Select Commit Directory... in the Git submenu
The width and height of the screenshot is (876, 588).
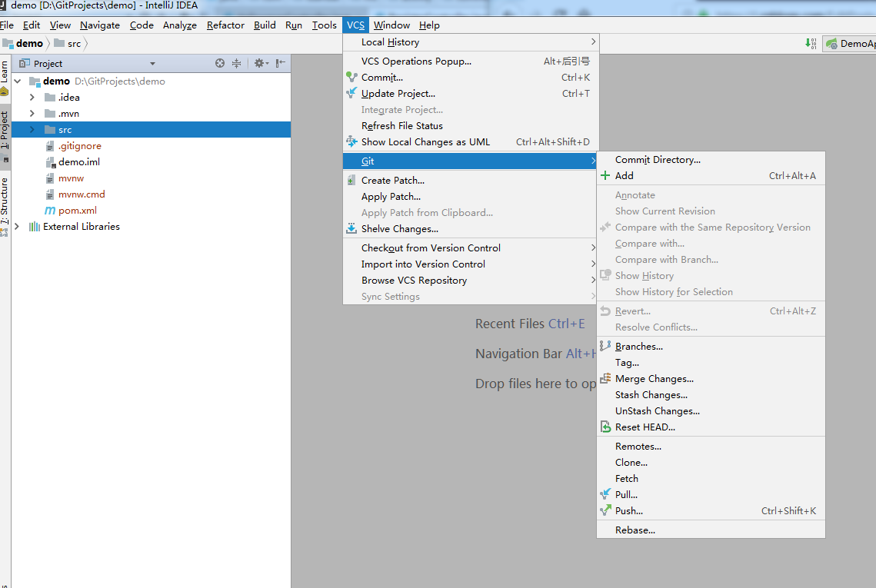(x=711, y=159)
